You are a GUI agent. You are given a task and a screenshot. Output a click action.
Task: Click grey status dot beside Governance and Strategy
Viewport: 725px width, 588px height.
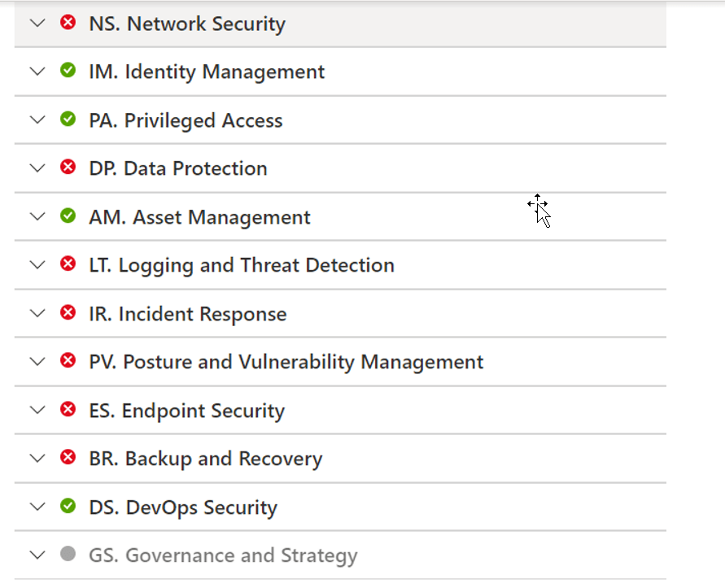(68, 555)
